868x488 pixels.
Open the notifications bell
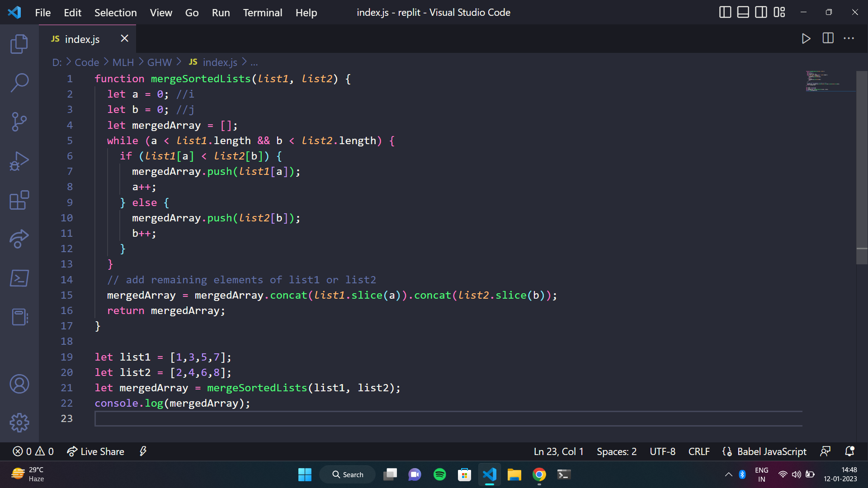849,451
